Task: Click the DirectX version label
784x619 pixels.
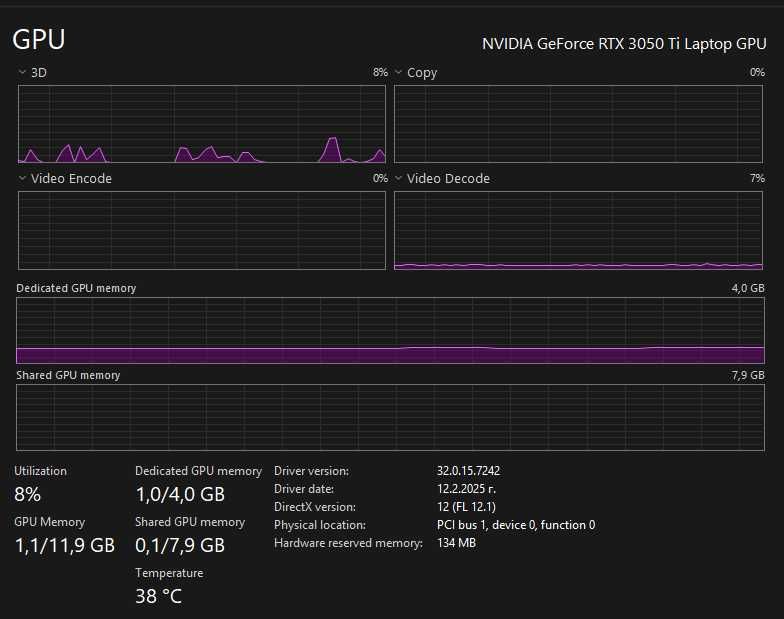Action: 315,507
